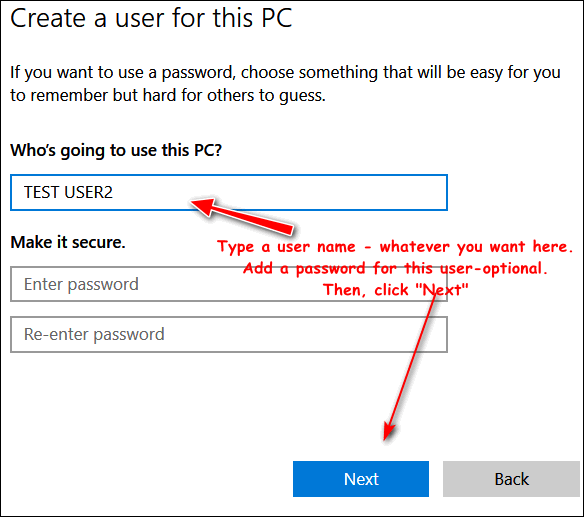
Task: Click the "Who's going to use this PC?" label
Action: coord(116,150)
